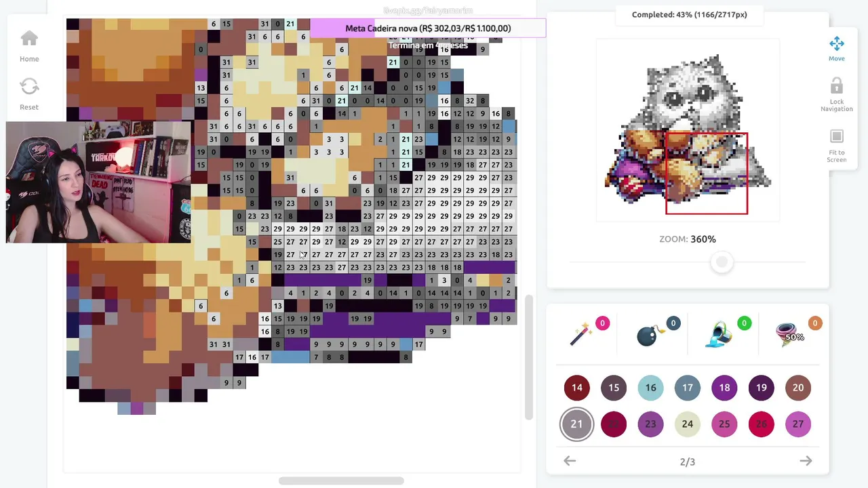Select color number 27

tap(798, 424)
